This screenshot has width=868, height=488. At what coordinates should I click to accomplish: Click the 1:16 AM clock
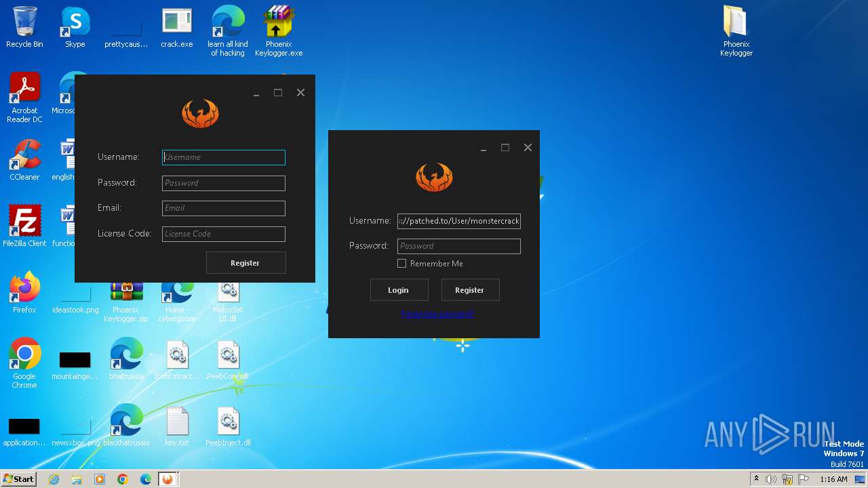tap(833, 479)
